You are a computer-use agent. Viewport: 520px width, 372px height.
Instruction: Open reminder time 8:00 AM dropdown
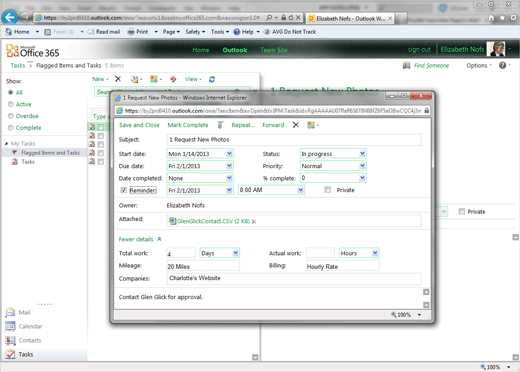pos(300,190)
